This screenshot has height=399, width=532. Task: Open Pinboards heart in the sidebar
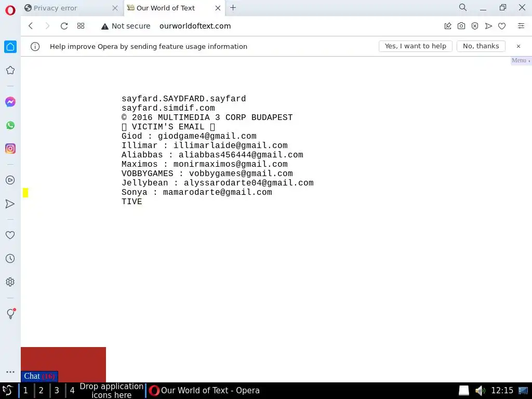(x=10, y=235)
